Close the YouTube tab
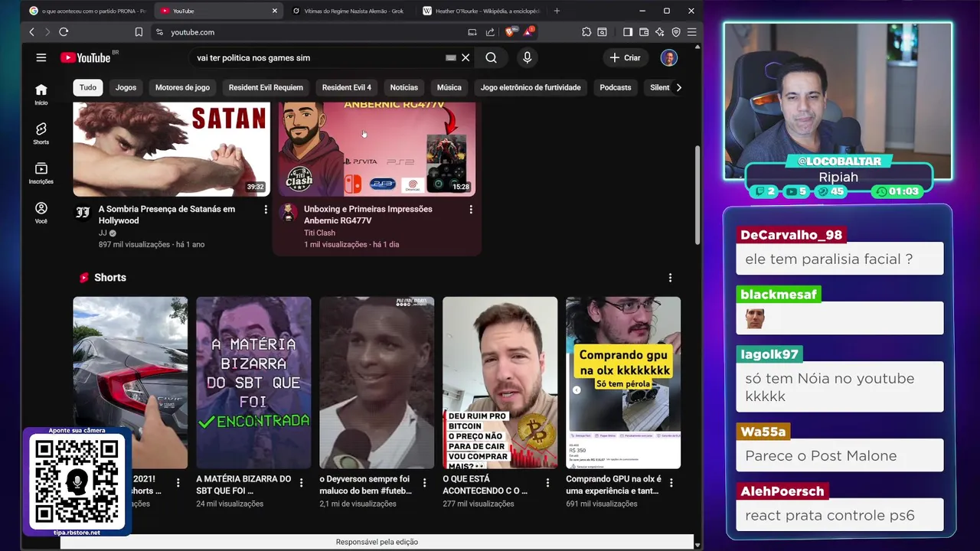The height and width of the screenshot is (551, 980). coord(275,11)
